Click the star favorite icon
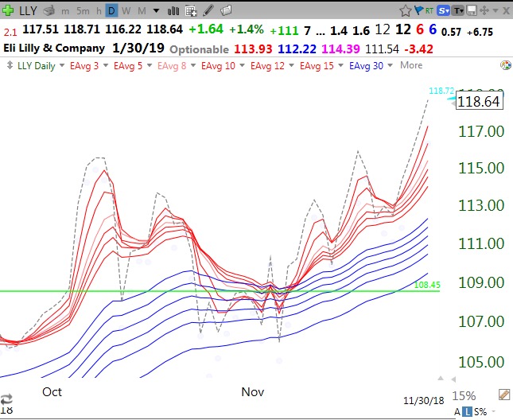The height and width of the screenshot is (420, 513). (406, 11)
